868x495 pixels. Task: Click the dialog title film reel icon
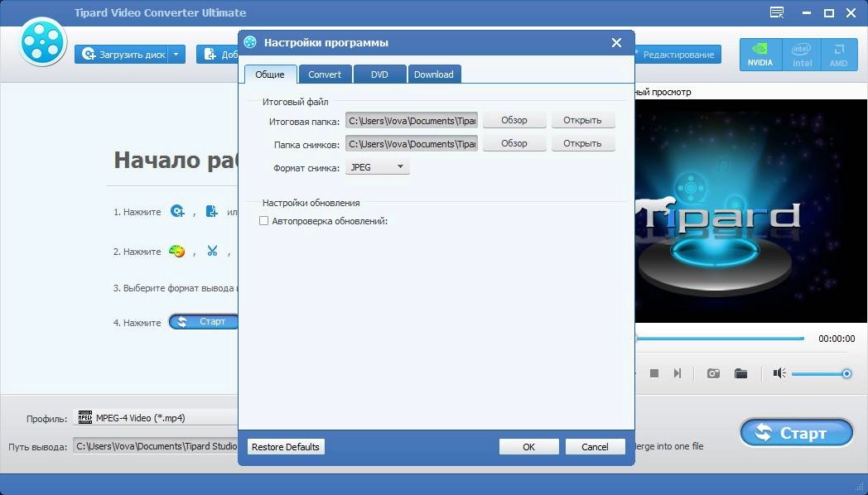click(250, 42)
